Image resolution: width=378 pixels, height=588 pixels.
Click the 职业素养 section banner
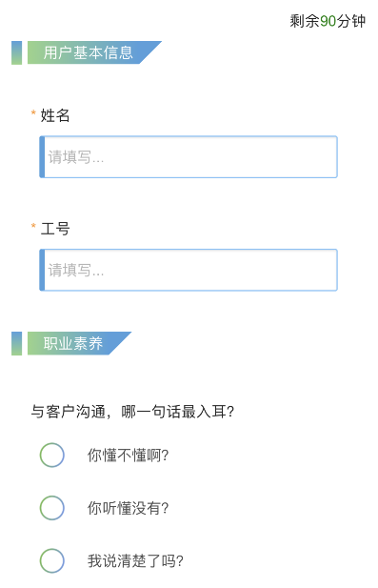pos(79,343)
